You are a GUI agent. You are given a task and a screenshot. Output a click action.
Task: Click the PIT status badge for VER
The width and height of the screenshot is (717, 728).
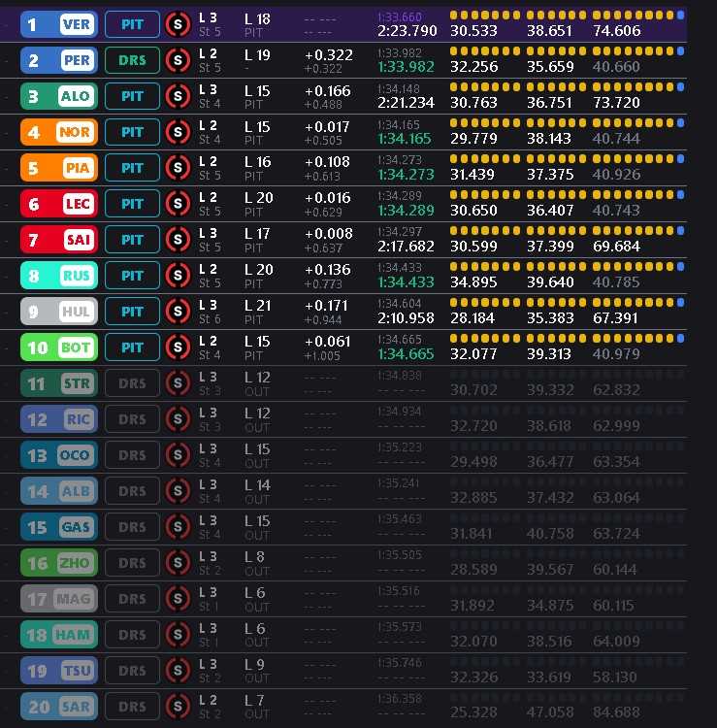tap(132, 24)
